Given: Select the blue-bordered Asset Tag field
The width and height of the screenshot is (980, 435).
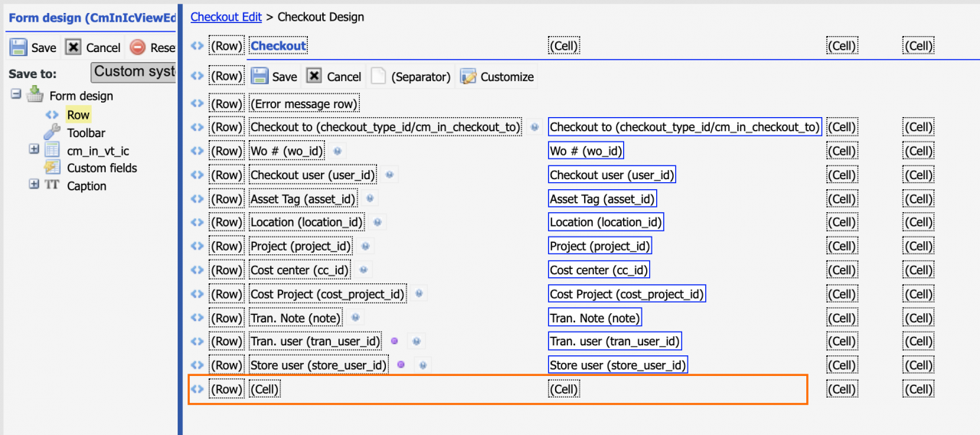Looking at the screenshot, I should 603,198.
